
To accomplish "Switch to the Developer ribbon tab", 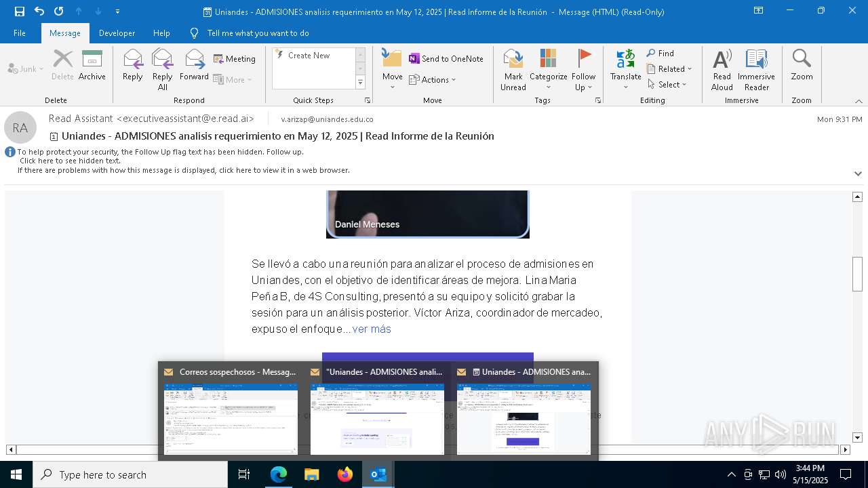I will [x=117, y=33].
